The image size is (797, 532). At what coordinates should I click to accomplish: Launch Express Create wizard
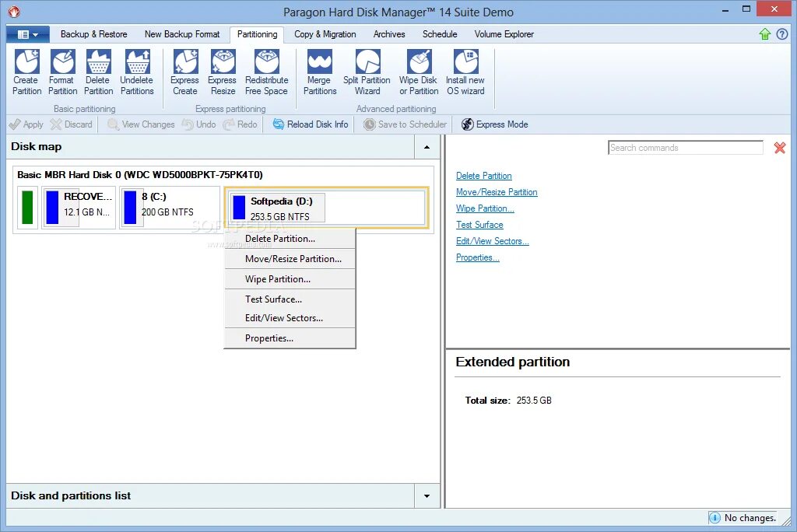click(184, 72)
